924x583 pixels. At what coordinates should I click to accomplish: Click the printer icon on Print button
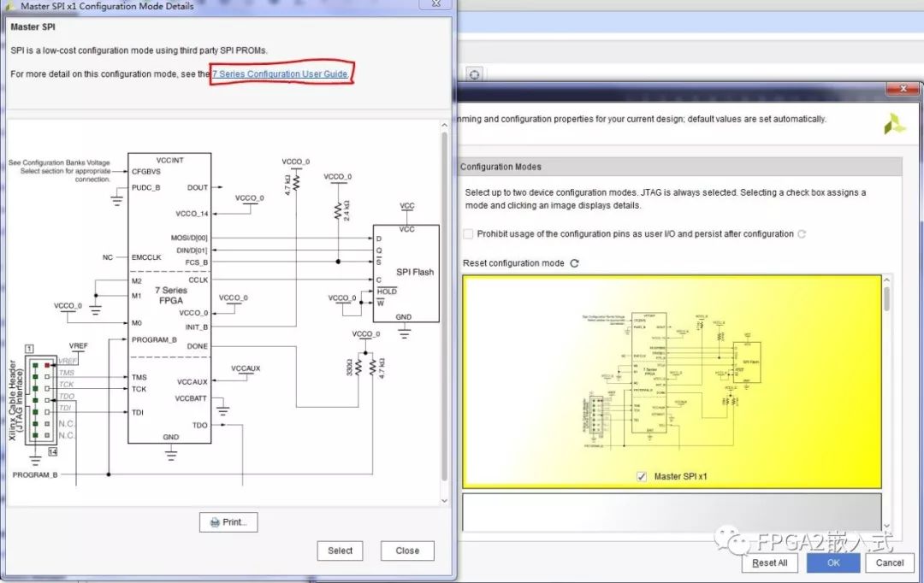pyautogui.click(x=215, y=522)
